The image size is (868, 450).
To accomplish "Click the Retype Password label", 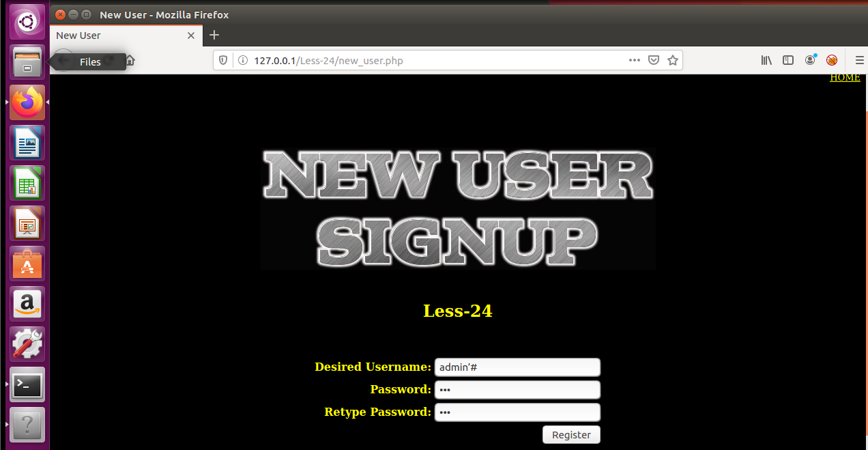I will (377, 412).
